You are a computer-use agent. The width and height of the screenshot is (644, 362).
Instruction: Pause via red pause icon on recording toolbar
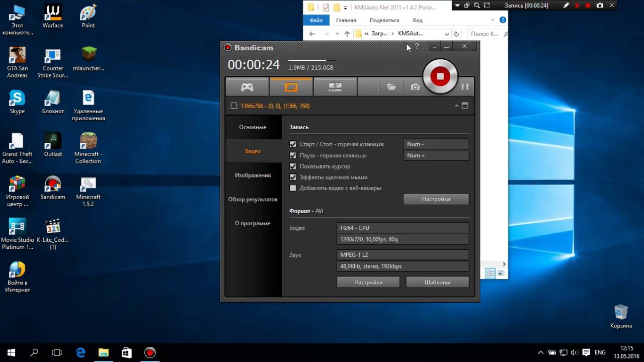point(577,6)
